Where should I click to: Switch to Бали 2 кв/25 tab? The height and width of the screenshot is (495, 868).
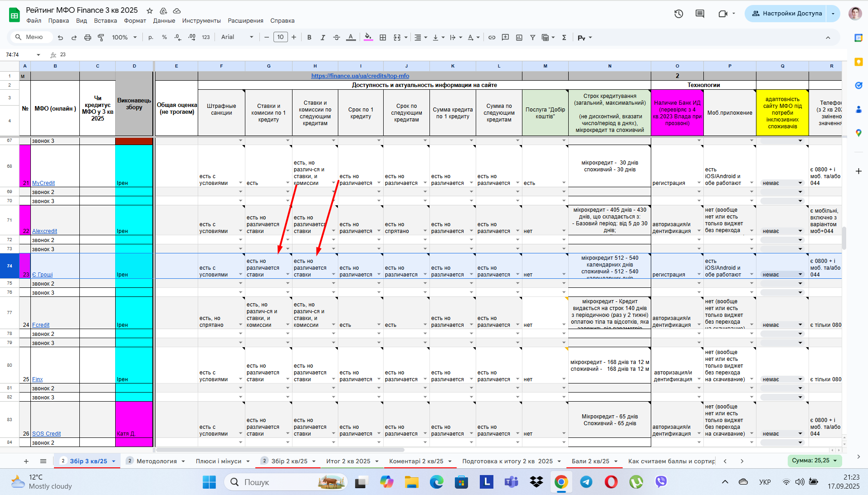coord(590,461)
